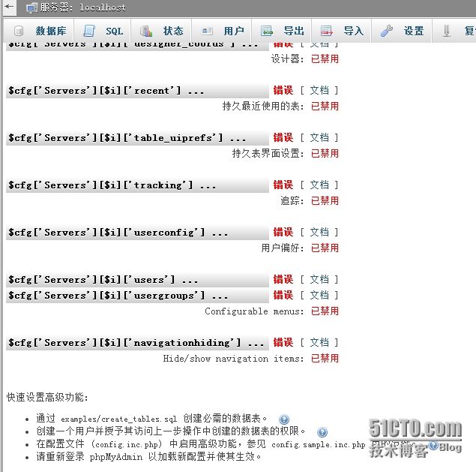This screenshot has width=476, height=472.
Task: Click the $cfg['Servers'][$i]['users'] row
Action: pyautogui.click(x=137, y=280)
